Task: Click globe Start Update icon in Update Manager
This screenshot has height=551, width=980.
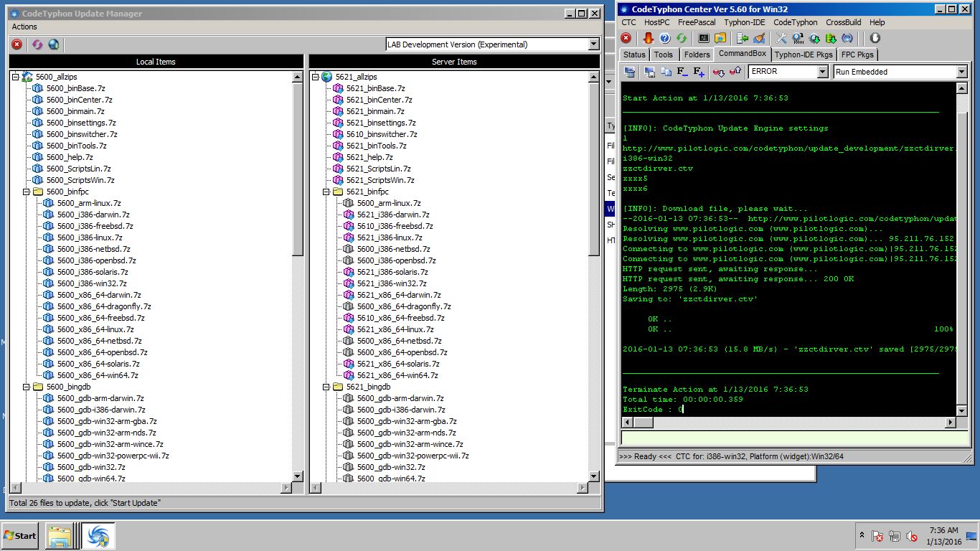Action: (54, 44)
